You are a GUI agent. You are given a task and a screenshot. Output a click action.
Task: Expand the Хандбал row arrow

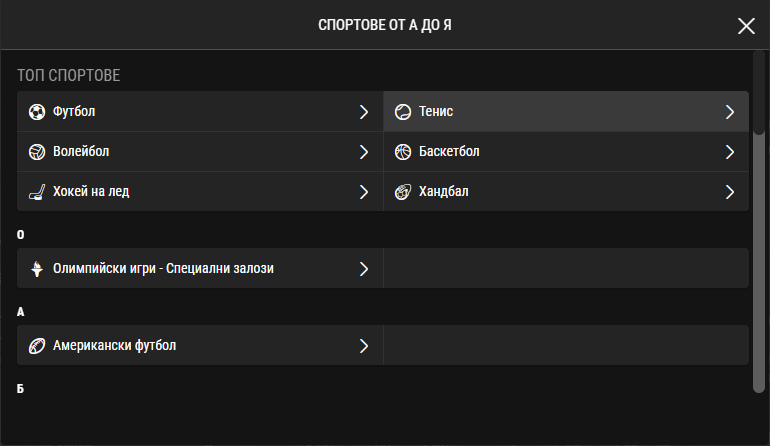[x=730, y=192]
